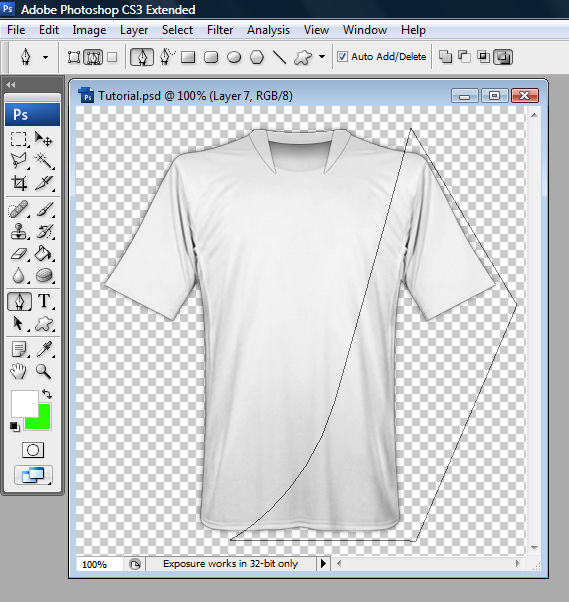The width and height of the screenshot is (569, 602).
Task: Select the Notes tool
Action: pos(18,349)
